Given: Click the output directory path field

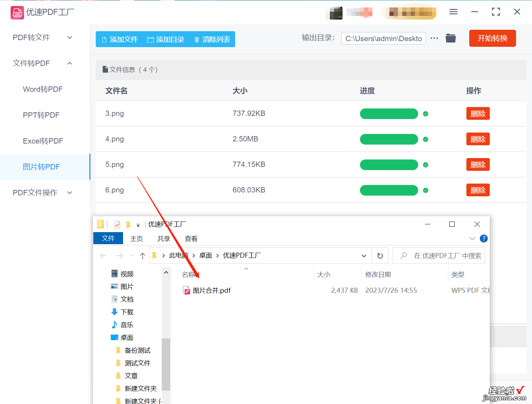Looking at the screenshot, I should coord(384,38).
